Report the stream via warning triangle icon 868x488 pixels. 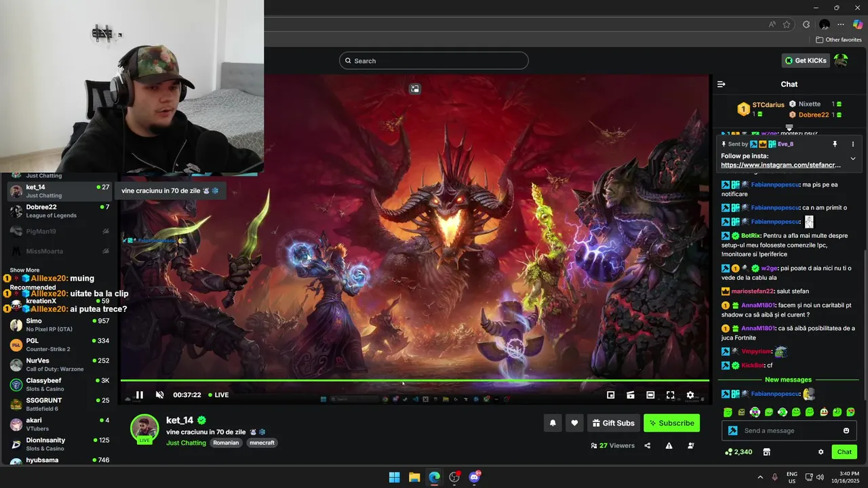pos(669,445)
